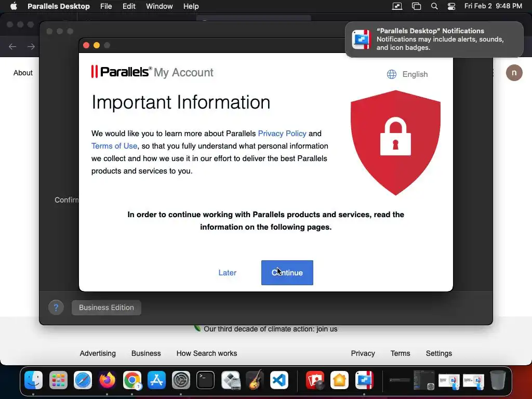Click the date and time in the menu bar
Screen dimensions: 532x399
click(493, 6)
